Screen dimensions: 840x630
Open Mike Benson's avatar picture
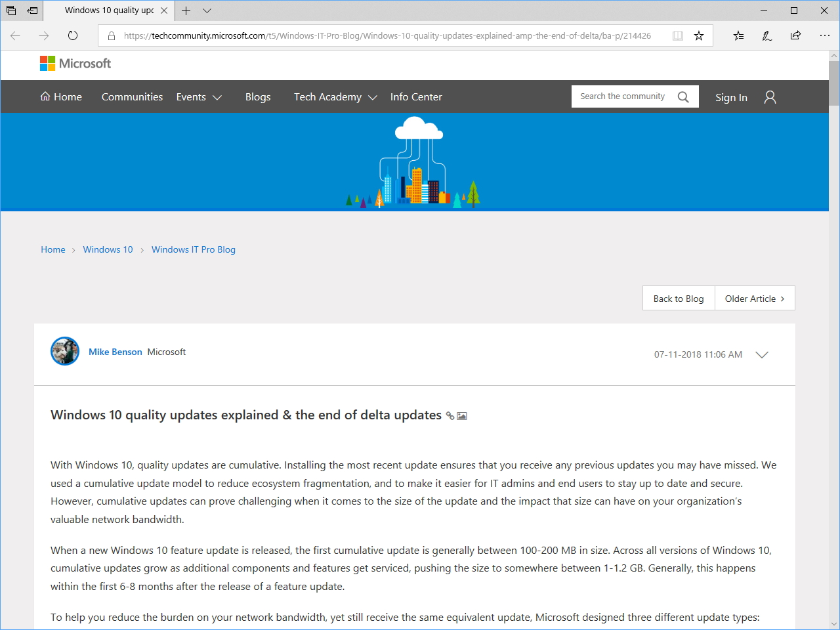(x=65, y=351)
